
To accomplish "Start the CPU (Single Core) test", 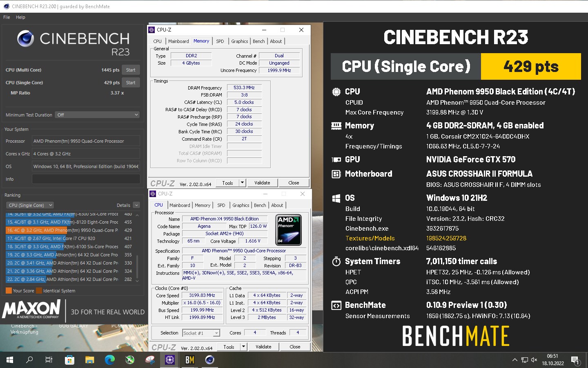I will 131,83.
